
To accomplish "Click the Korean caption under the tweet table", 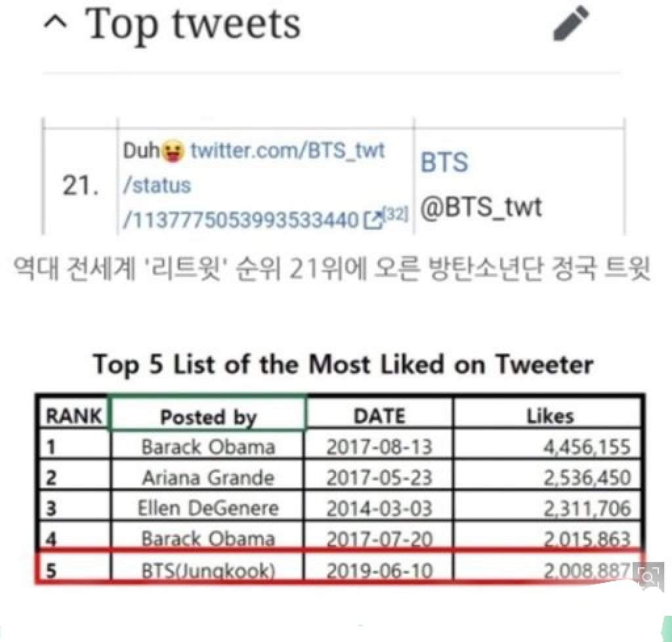I will coord(332,268).
